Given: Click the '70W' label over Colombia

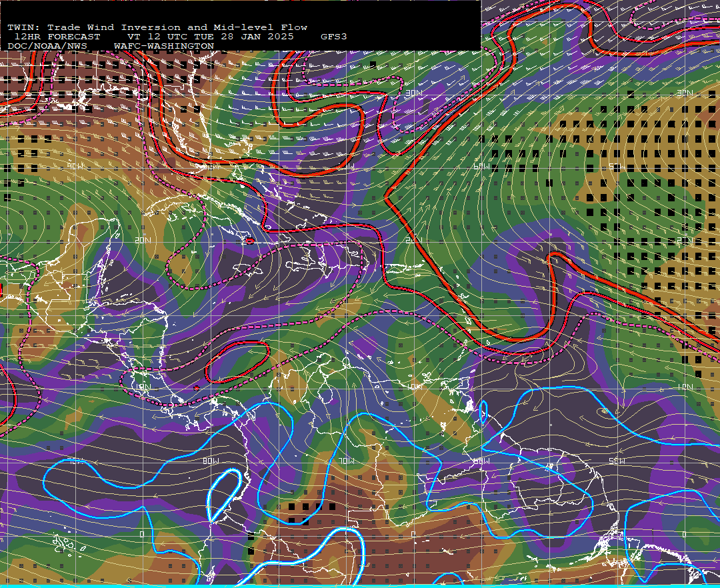Looking at the screenshot, I should pyautogui.click(x=347, y=461).
